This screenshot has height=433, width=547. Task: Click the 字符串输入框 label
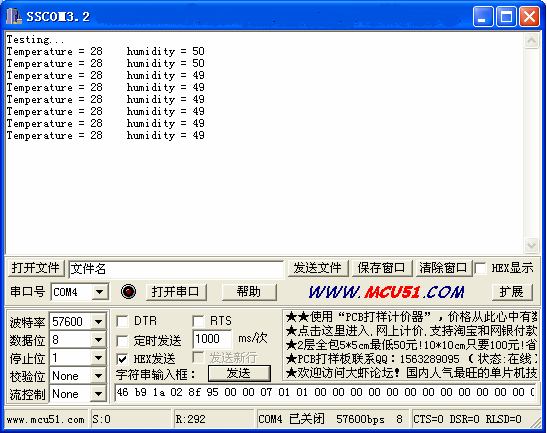[156, 375]
